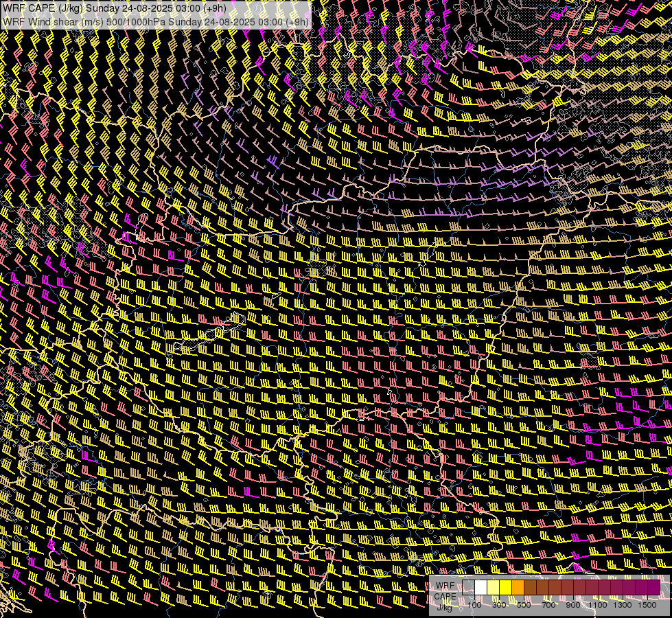Click the WRF label in the legend
Screen dimensions: 672x618
445,586
